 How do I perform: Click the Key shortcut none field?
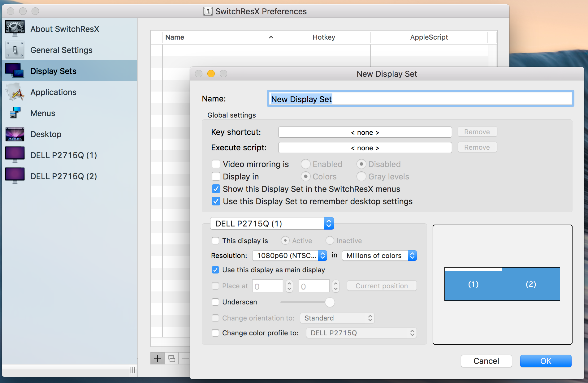(x=365, y=132)
